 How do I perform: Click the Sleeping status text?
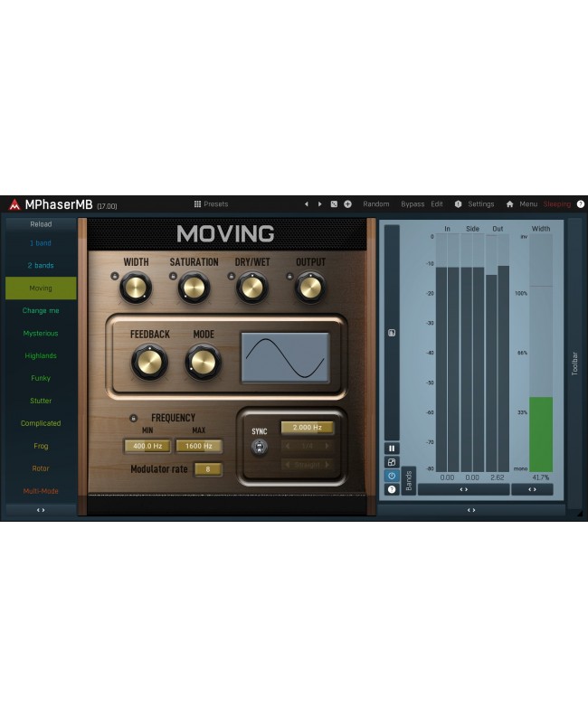coord(557,203)
